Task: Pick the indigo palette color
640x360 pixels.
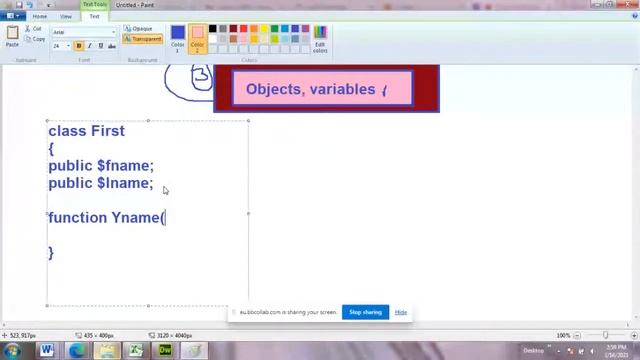Action: [295, 29]
